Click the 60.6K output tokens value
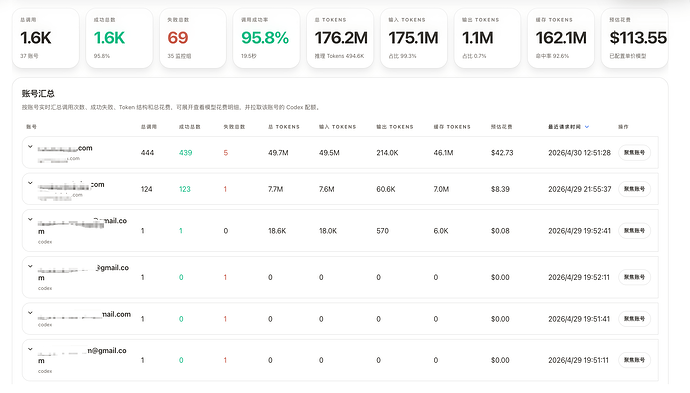 pos(386,189)
